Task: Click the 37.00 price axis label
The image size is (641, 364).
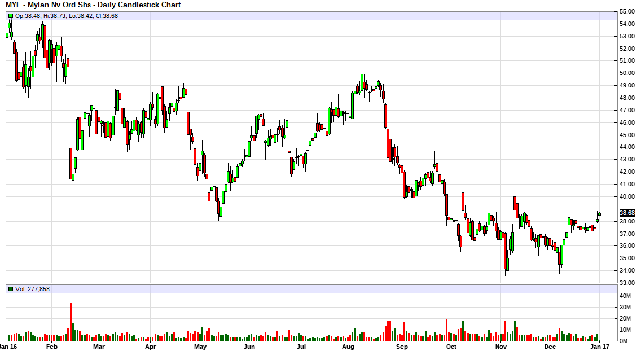Action: [x=627, y=234]
